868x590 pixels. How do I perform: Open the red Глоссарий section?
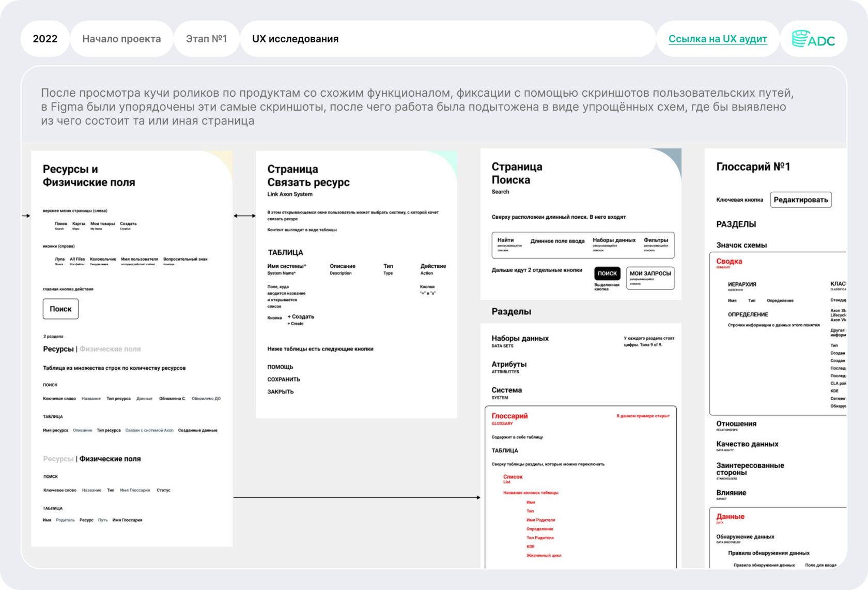(509, 416)
